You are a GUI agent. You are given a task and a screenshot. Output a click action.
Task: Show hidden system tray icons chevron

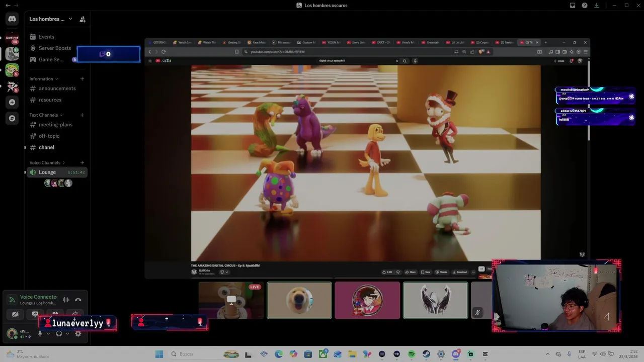[548, 354]
